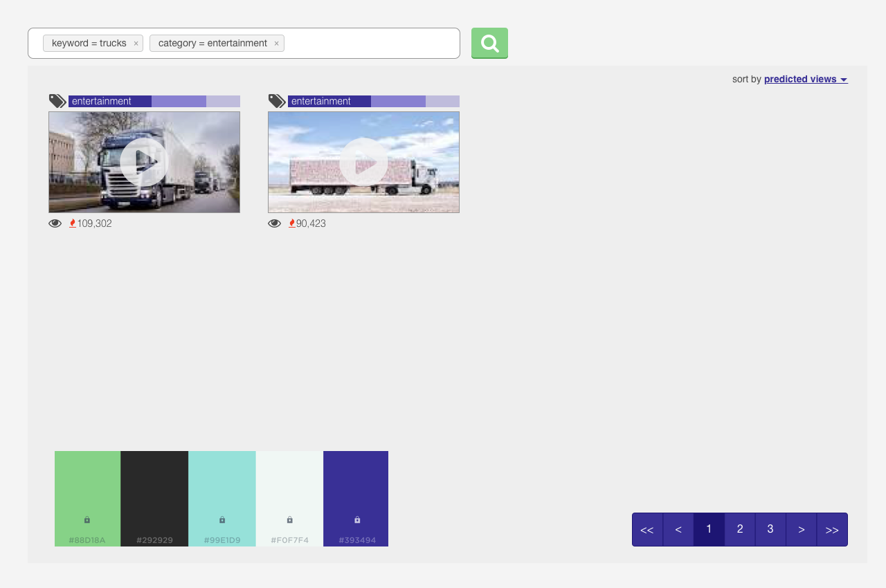The image size is (886, 588).
Task: Go to the previous page with <
Action: (678, 529)
